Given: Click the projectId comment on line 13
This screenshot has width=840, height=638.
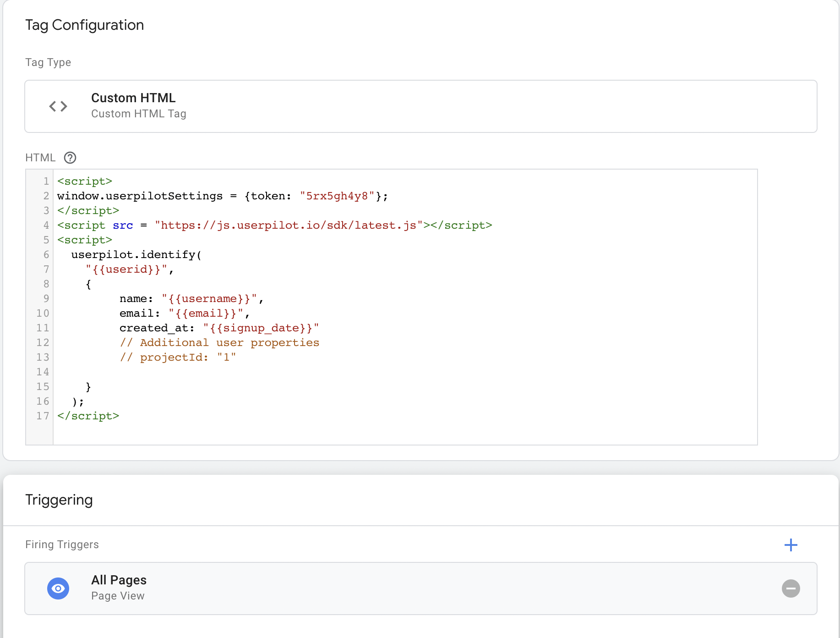Looking at the screenshot, I should pos(178,357).
